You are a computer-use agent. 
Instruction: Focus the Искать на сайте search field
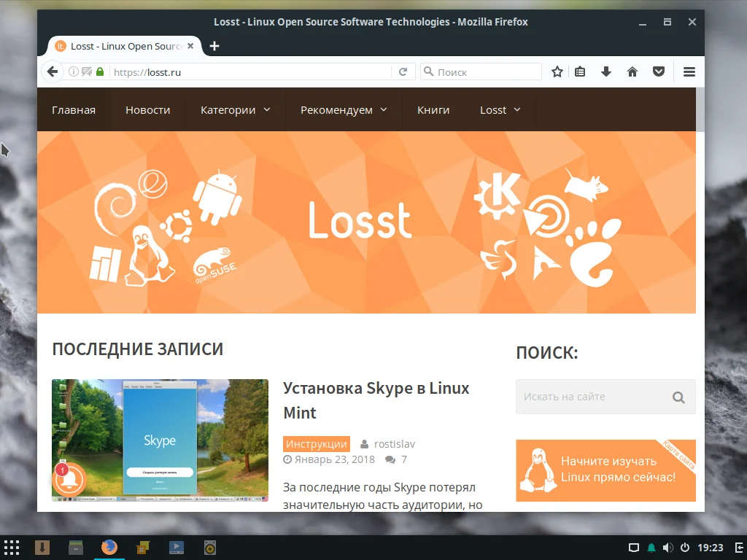click(605, 397)
